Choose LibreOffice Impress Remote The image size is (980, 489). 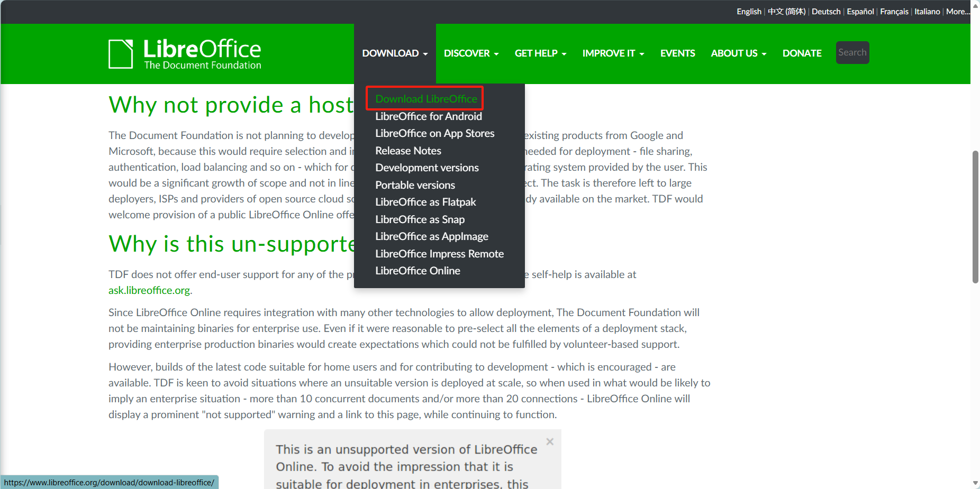[439, 254]
